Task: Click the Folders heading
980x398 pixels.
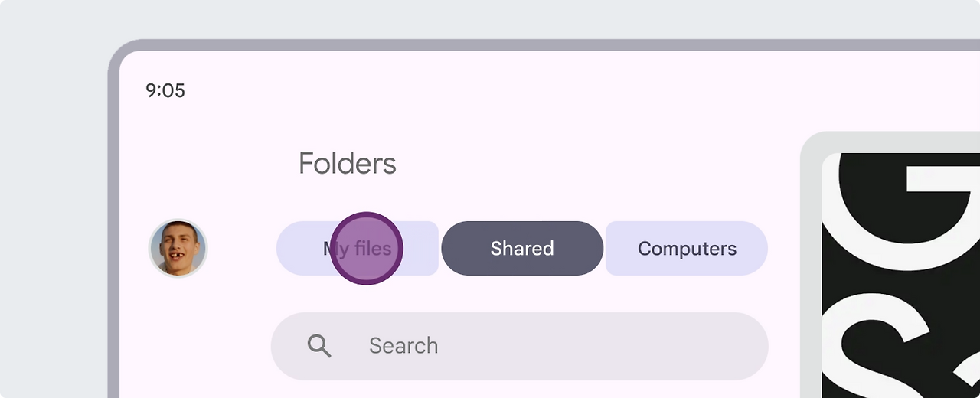Action: coord(347,163)
